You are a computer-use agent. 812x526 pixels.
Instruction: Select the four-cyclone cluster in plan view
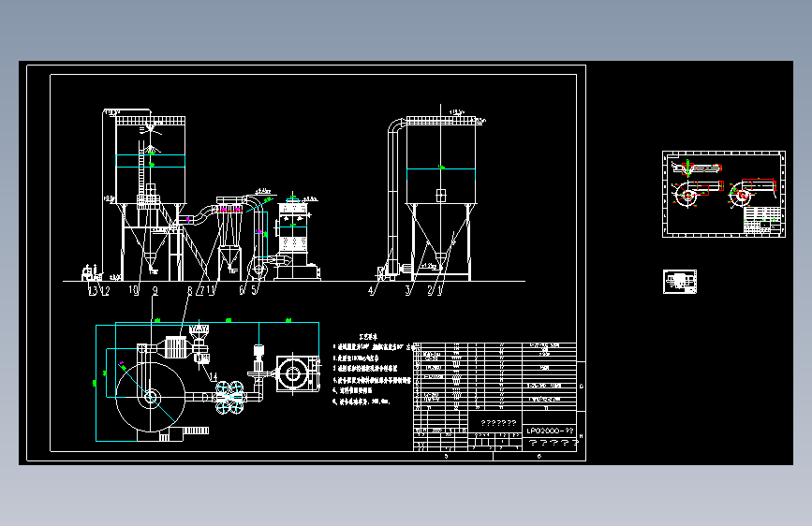(229, 398)
